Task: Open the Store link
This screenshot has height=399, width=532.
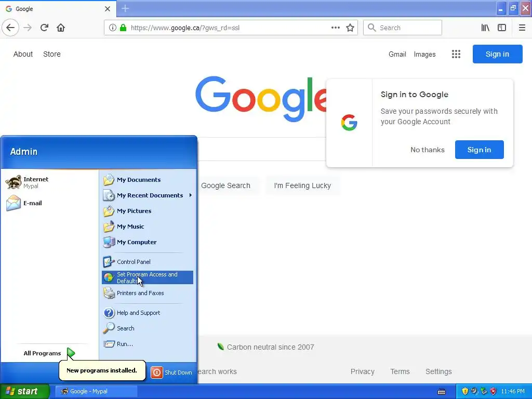Action: click(x=52, y=54)
